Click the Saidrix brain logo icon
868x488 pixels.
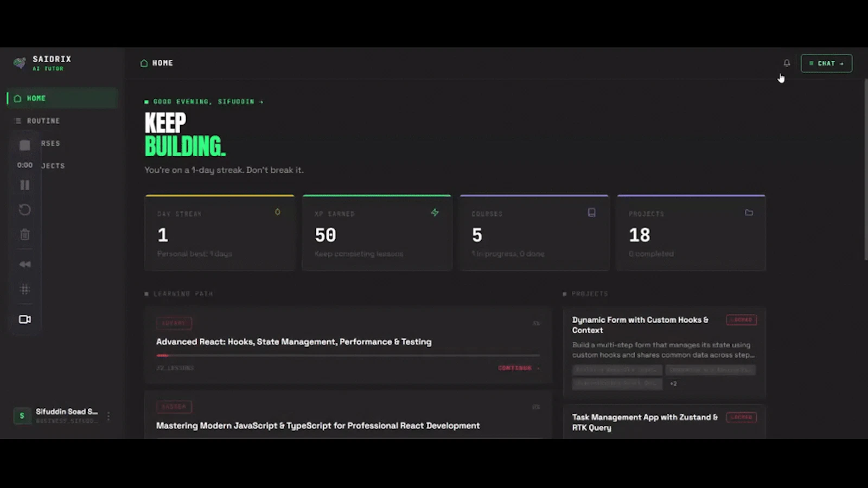[20, 63]
